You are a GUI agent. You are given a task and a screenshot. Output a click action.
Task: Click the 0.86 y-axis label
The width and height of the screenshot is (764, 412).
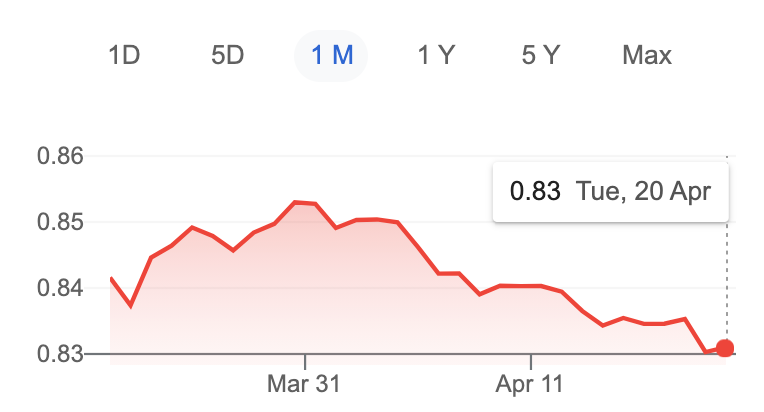coord(60,156)
